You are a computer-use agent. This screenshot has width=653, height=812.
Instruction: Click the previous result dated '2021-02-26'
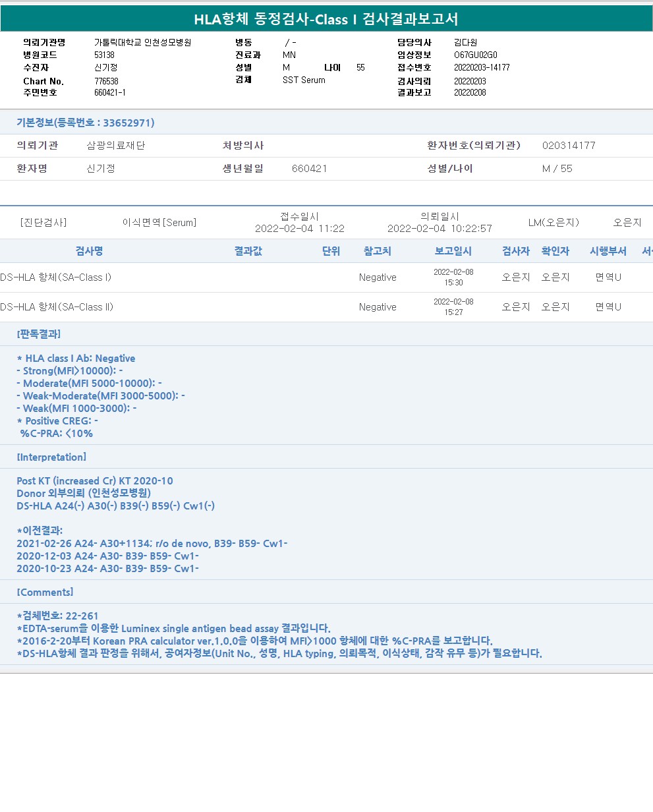coord(152,544)
